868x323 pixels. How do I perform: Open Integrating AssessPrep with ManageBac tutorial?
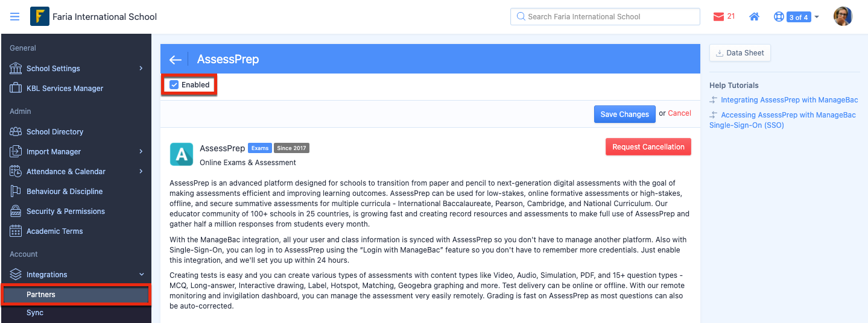(x=789, y=100)
